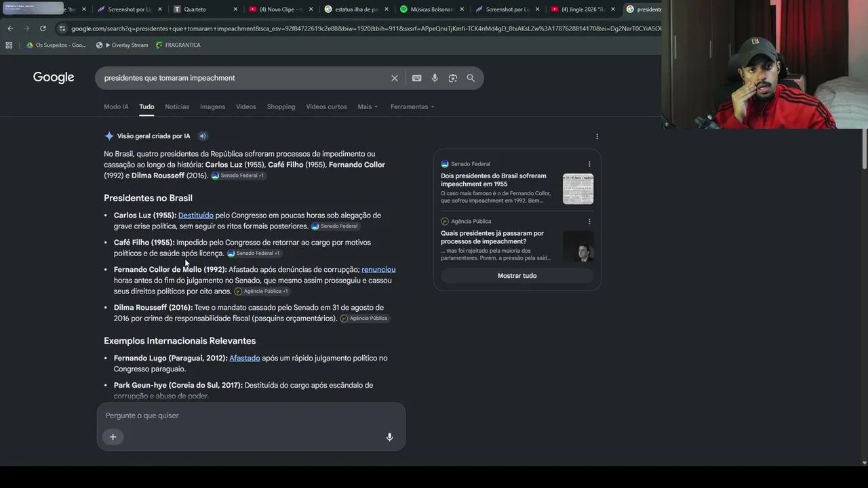The image size is (868, 488).
Task: Open the Senado Federal +1 chip in the intro paragraph
Action: pyautogui.click(x=238, y=176)
